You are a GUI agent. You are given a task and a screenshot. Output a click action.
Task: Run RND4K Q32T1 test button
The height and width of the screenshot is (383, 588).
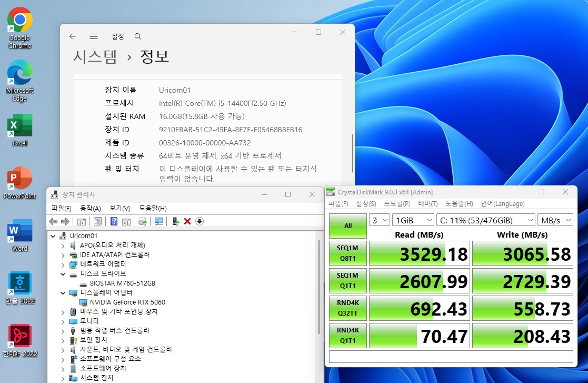pyautogui.click(x=347, y=308)
